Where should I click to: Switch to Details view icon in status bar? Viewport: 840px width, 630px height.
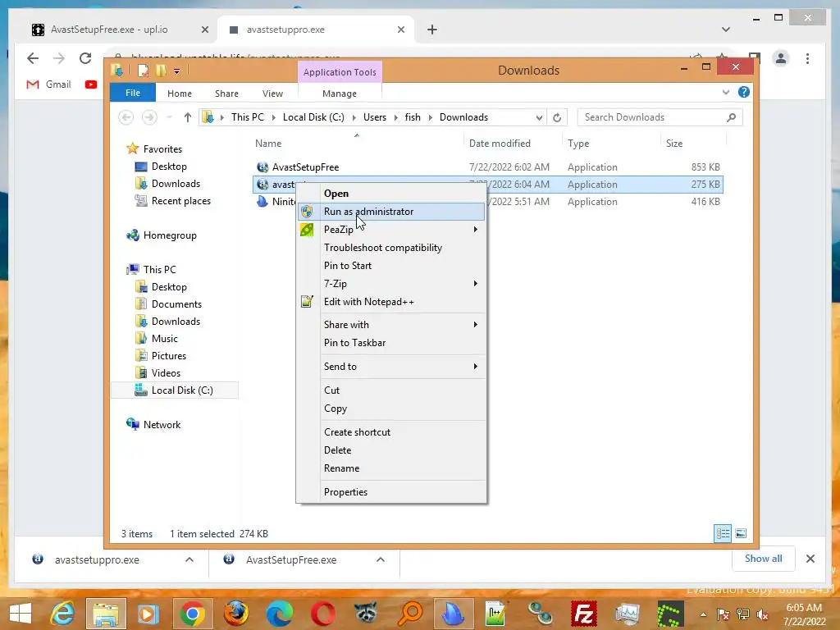[x=723, y=533]
